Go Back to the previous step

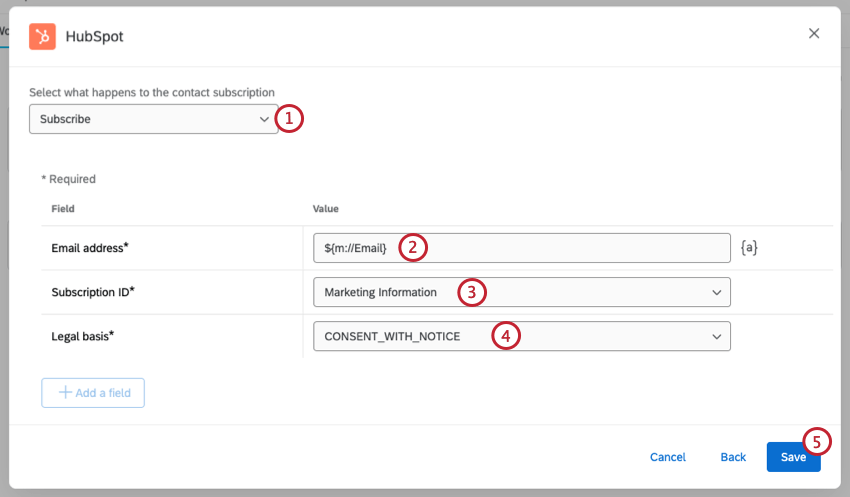[x=733, y=457]
